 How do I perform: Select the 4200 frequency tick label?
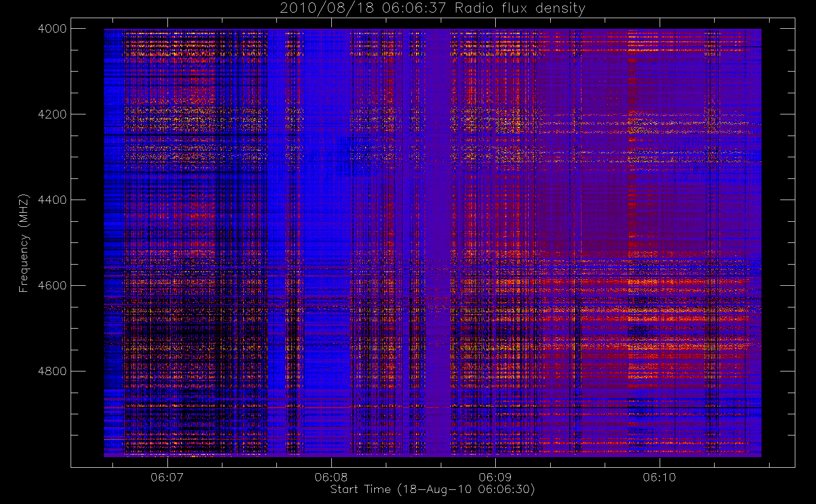click(52, 114)
